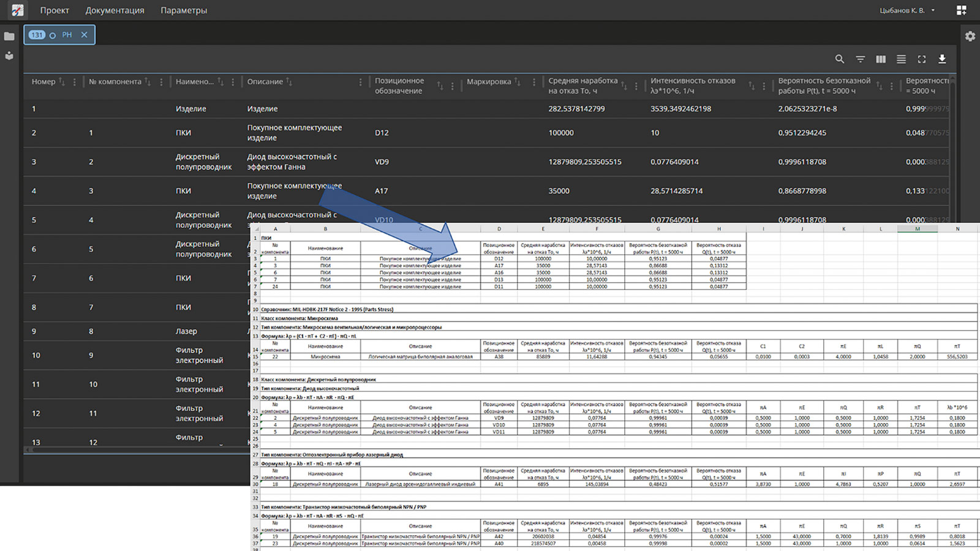Click the app logo in top-left corner

pyautogui.click(x=17, y=10)
